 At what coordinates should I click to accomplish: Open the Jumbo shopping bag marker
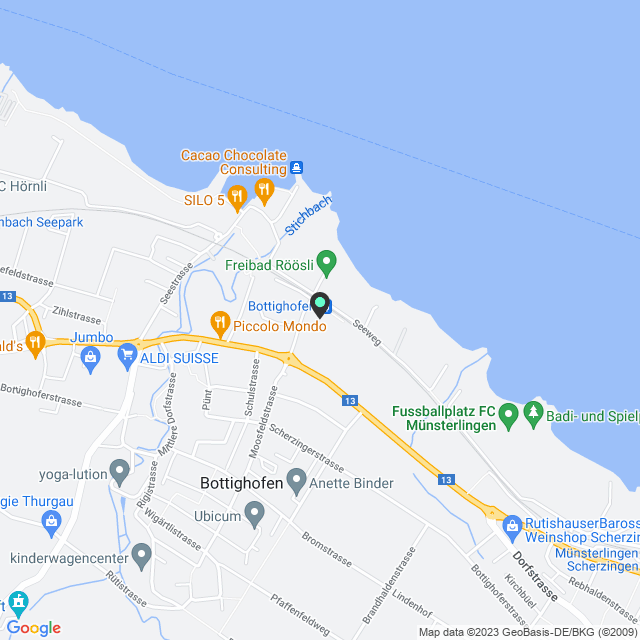[x=91, y=360]
